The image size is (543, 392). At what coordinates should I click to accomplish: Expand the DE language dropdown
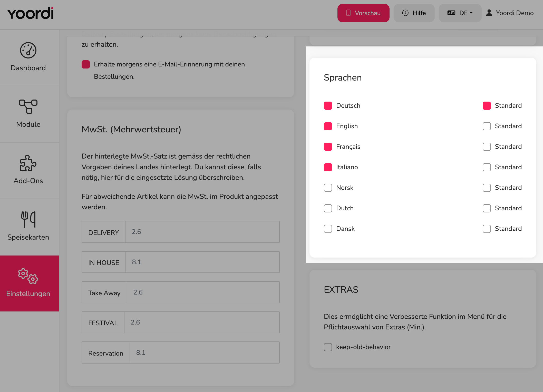pyautogui.click(x=460, y=13)
